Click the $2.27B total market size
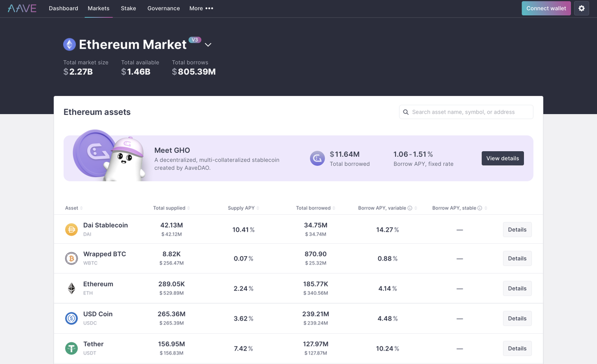The width and height of the screenshot is (597, 364). click(x=78, y=72)
